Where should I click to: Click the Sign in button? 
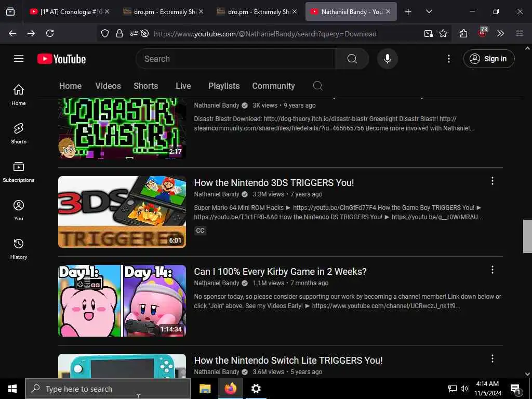coord(489,59)
